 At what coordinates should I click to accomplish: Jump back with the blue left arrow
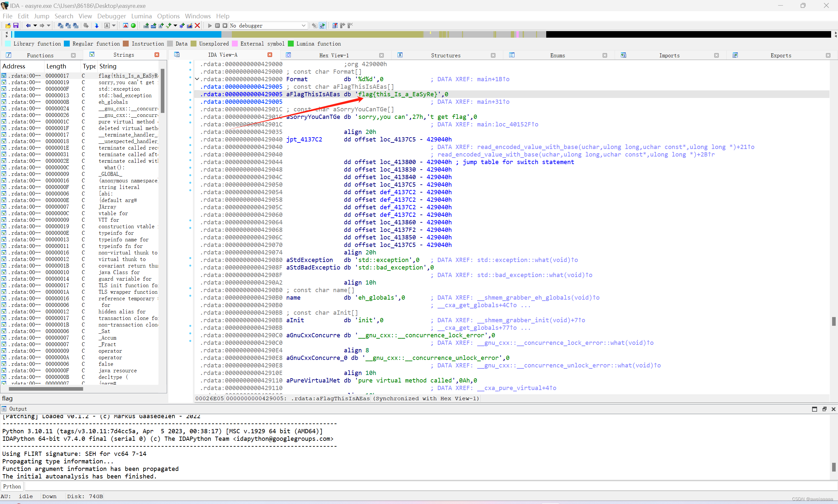coord(28,26)
